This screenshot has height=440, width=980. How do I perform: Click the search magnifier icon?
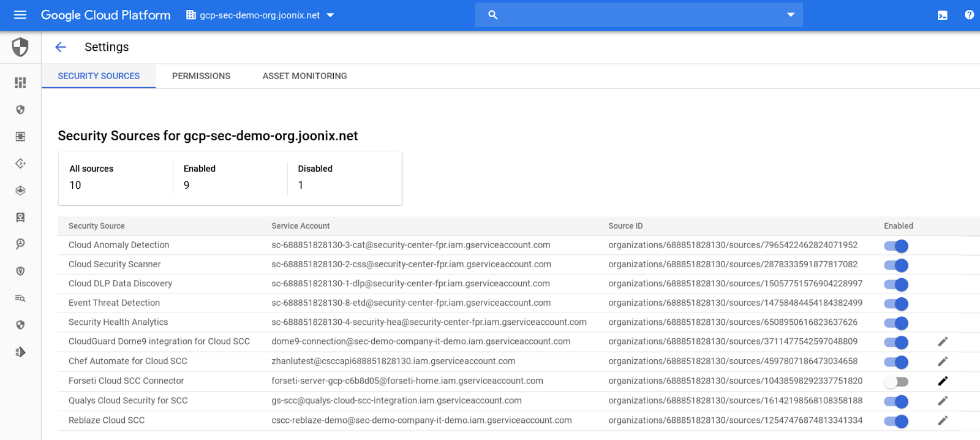pyautogui.click(x=492, y=15)
